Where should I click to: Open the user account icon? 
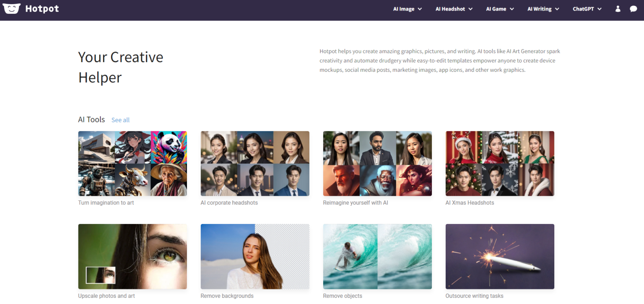[618, 8]
